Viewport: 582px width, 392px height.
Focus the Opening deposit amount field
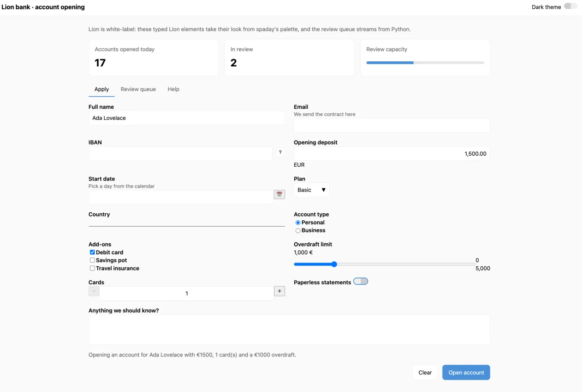tap(392, 154)
